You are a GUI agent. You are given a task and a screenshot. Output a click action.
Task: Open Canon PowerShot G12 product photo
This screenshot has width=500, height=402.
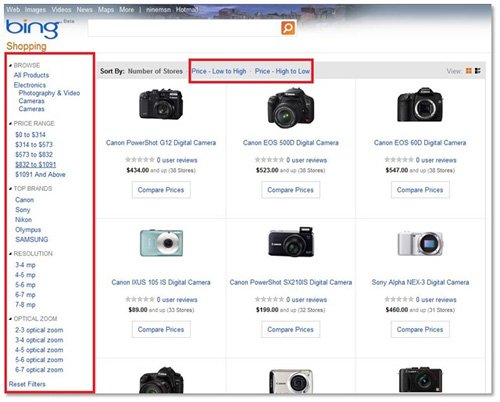(x=161, y=105)
